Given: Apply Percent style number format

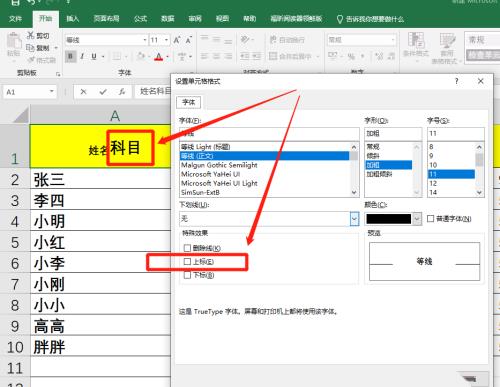Looking at the screenshot, I should 351,56.
